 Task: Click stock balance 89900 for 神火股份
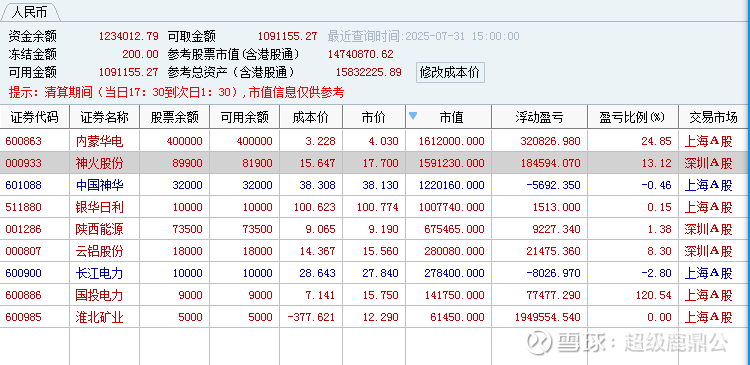click(187, 163)
